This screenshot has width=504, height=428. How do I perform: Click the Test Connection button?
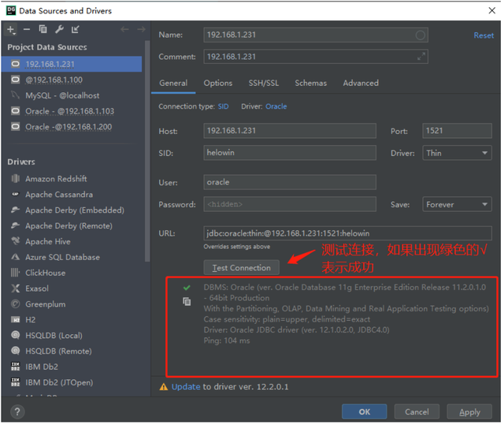(x=242, y=268)
